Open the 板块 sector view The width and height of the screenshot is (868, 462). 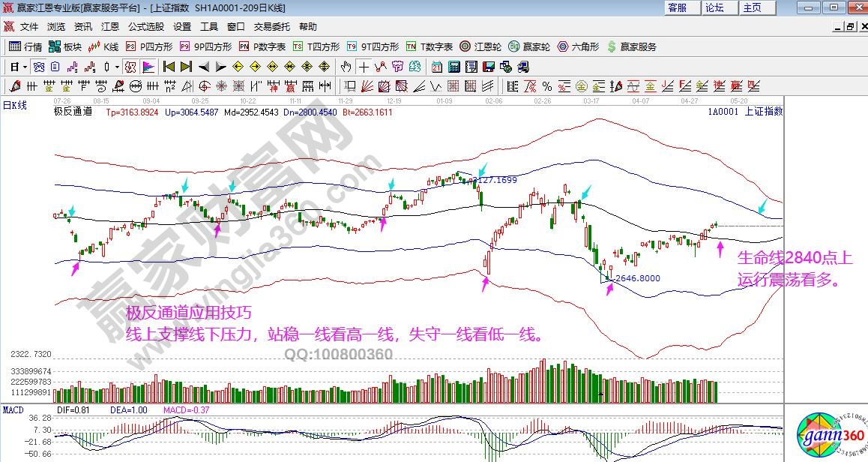click(65, 46)
